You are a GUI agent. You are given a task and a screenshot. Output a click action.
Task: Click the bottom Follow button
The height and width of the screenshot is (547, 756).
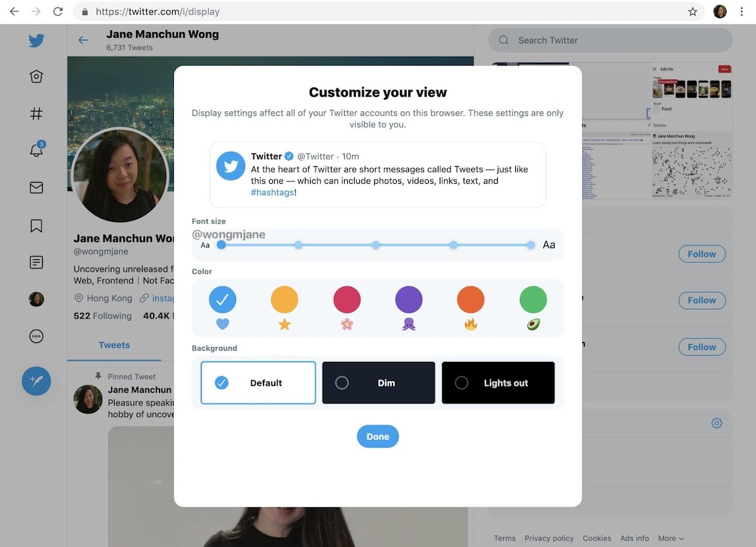pyautogui.click(x=702, y=347)
